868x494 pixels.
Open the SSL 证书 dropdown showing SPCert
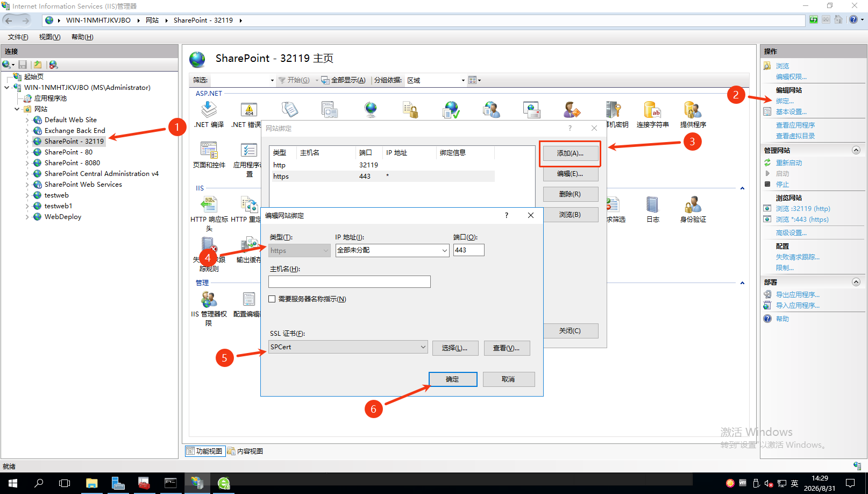tap(348, 347)
